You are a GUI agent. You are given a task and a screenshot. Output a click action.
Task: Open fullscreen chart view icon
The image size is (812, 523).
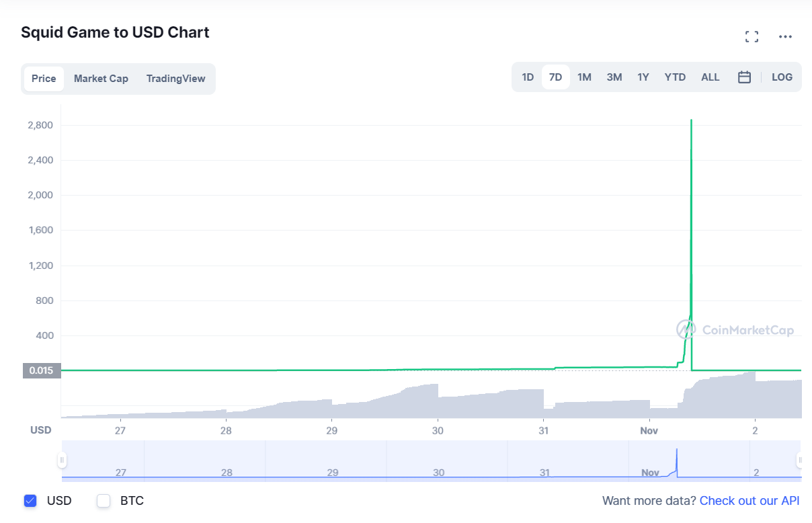(x=752, y=37)
